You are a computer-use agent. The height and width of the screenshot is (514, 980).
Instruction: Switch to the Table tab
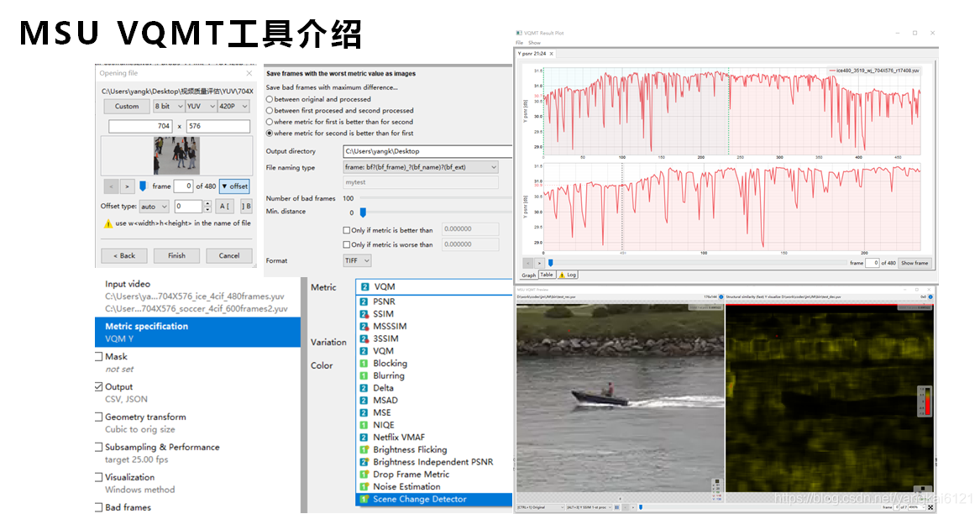click(x=547, y=275)
